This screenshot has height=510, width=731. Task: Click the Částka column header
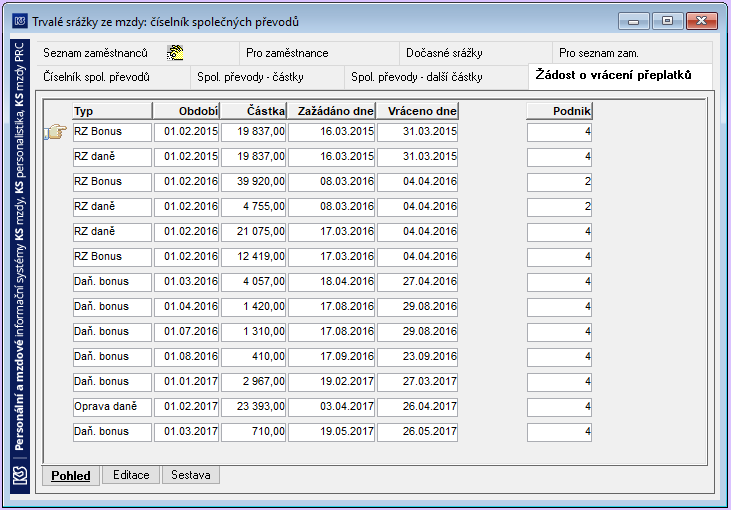point(253,111)
